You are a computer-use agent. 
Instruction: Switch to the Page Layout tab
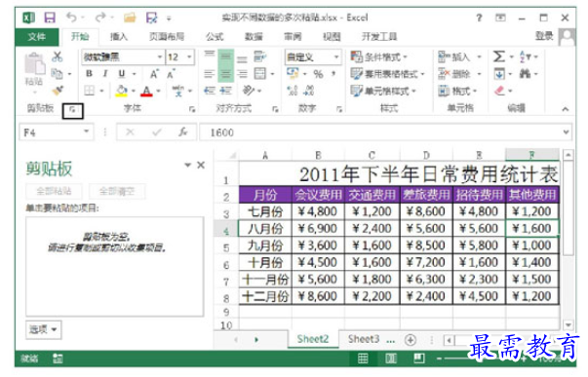coord(167,36)
